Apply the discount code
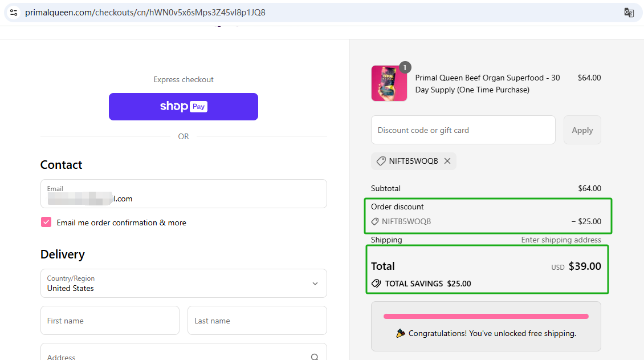 [x=582, y=130]
